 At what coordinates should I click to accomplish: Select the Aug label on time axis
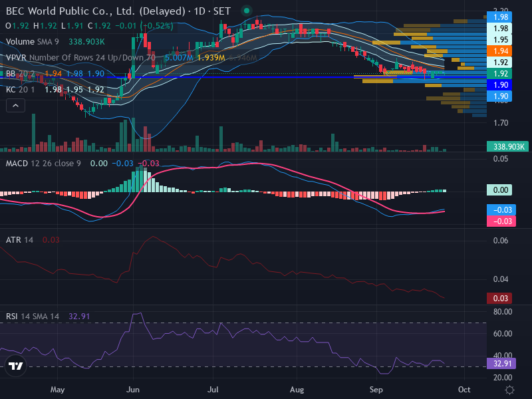tap(297, 390)
